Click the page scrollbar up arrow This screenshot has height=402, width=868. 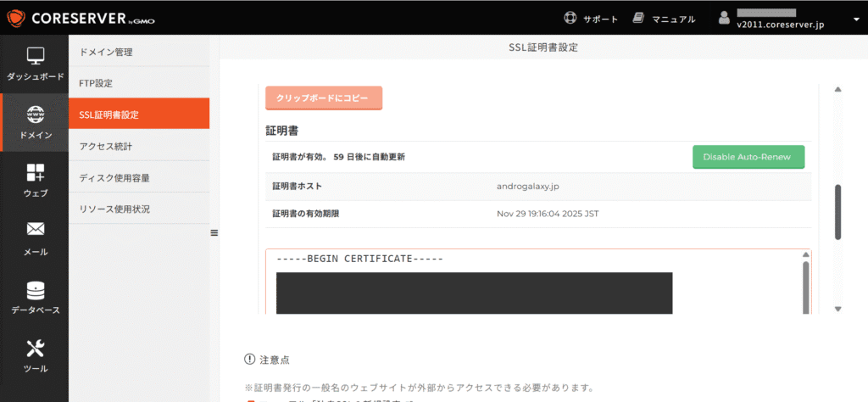pos(837,90)
